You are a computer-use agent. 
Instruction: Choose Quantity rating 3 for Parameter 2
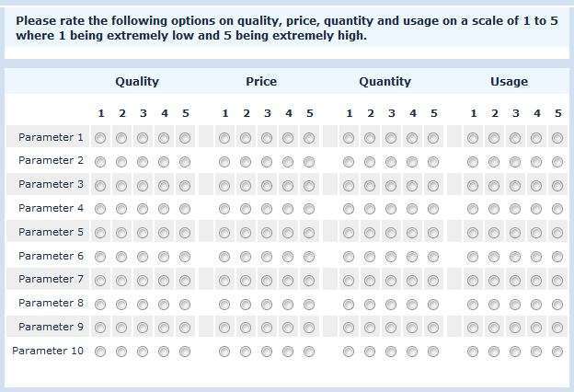click(x=391, y=162)
